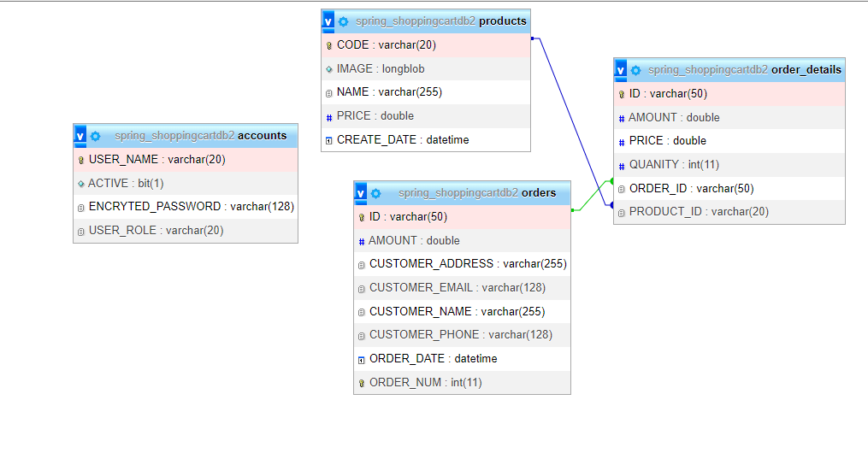Click the text-type icon beside ORDER_ID
This screenshot has width=868, height=453.
click(x=621, y=189)
